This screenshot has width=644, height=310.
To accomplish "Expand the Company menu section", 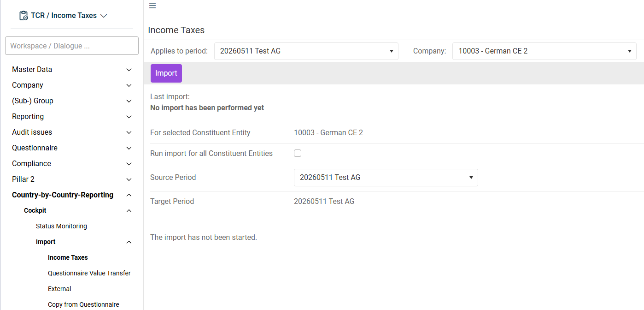I will point(72,85).
